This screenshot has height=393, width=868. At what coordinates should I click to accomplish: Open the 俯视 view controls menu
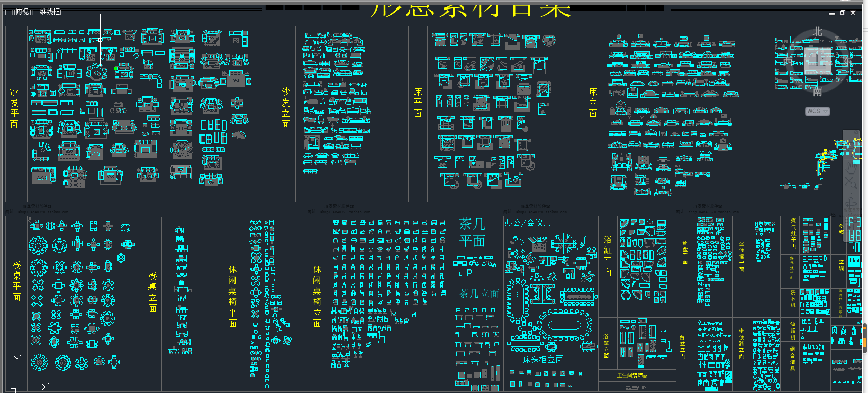[23, 12]
